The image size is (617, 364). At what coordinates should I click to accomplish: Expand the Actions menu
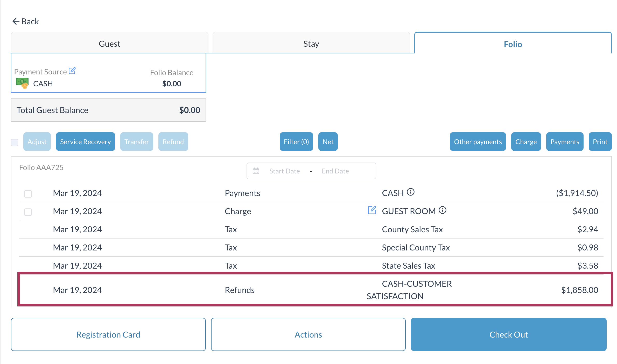point(308,334)
